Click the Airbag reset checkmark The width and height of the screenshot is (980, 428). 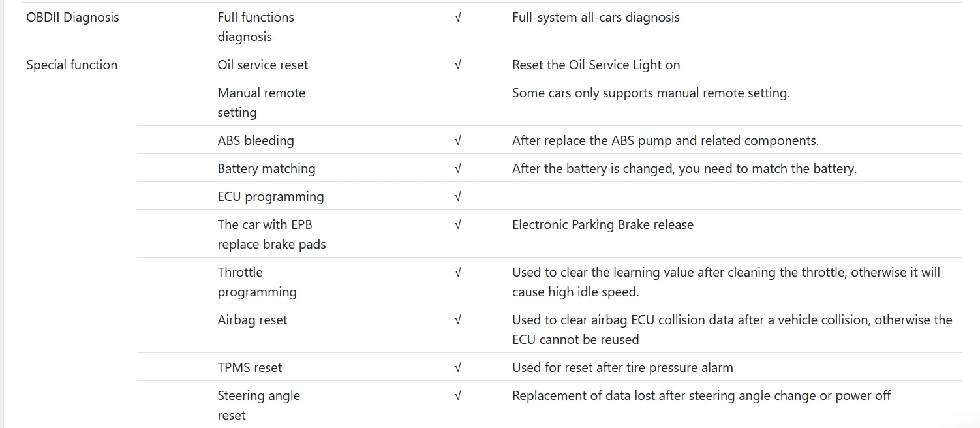click(457, 320)
